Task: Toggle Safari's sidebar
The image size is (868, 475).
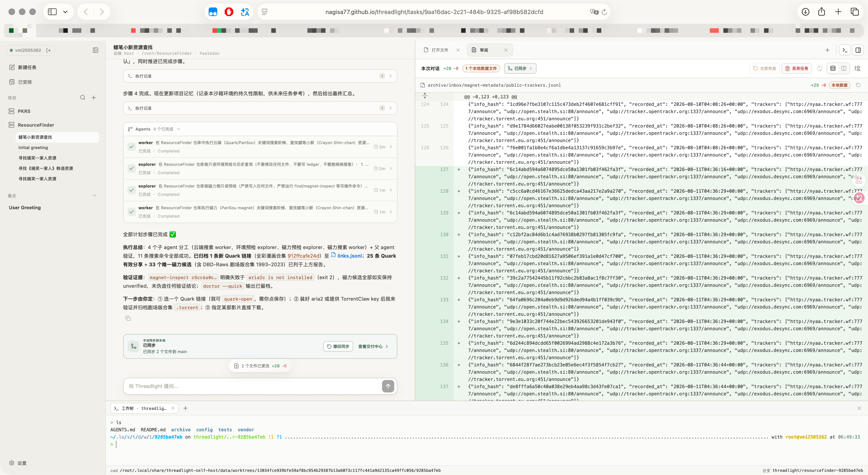Action: tap(52, 12)
